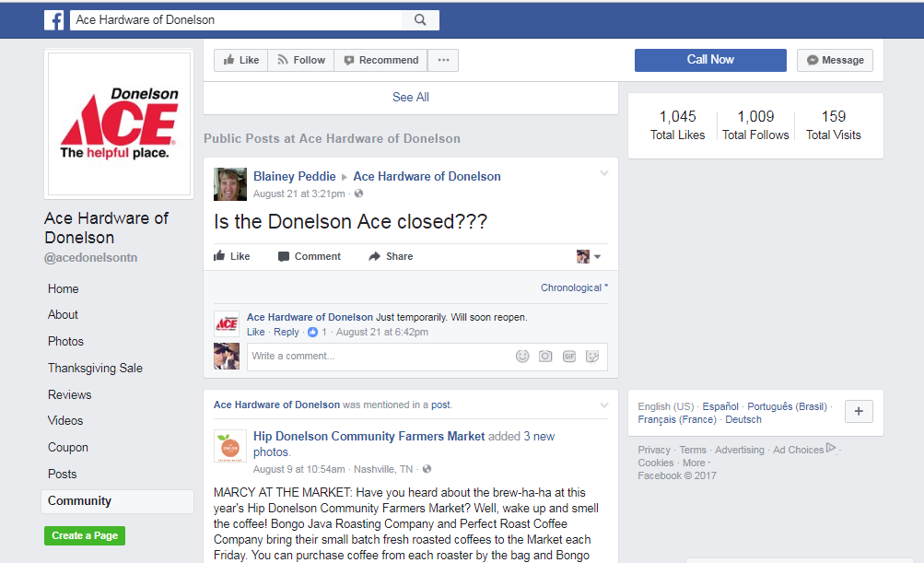Screen dimensions: 924x563
Task: Click the Facebook logo icon
Action: 53,19
